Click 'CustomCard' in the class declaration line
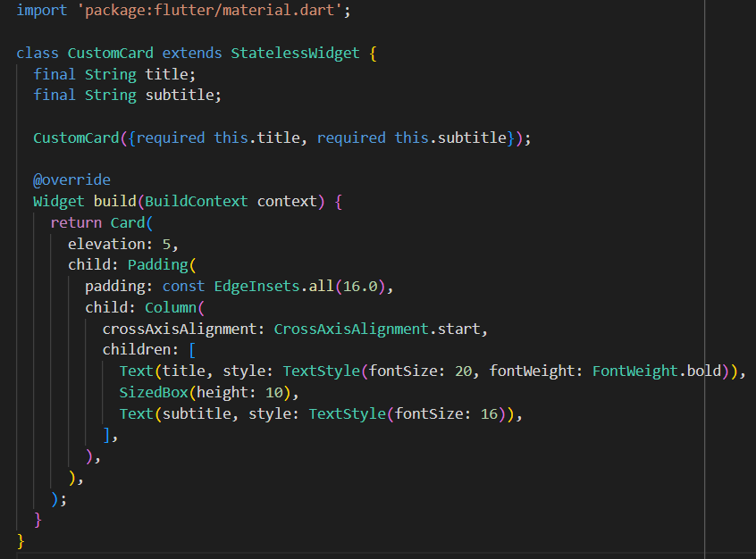The height and width of the screenshot is (559, 756). pos(111,53)
